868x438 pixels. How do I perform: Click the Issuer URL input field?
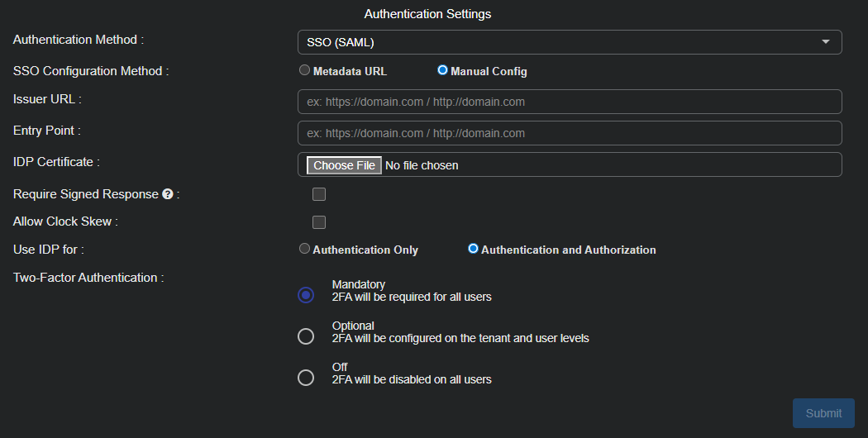569,102
